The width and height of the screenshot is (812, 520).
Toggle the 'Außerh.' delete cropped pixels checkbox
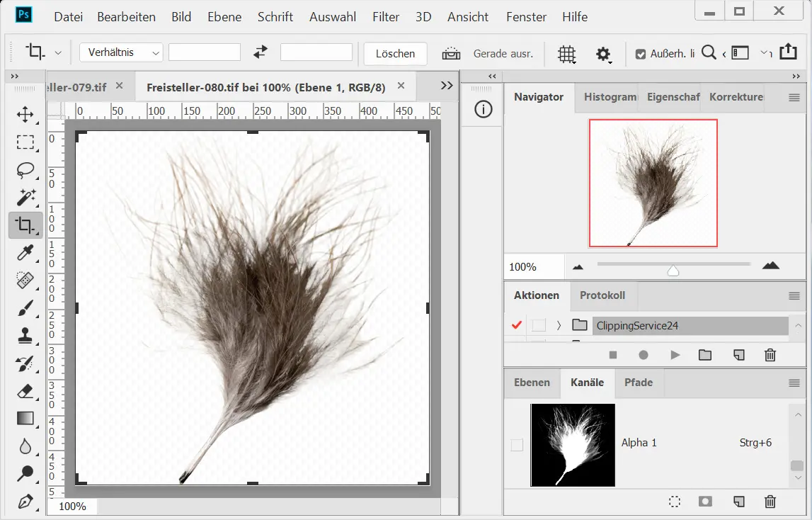[641, 53]
